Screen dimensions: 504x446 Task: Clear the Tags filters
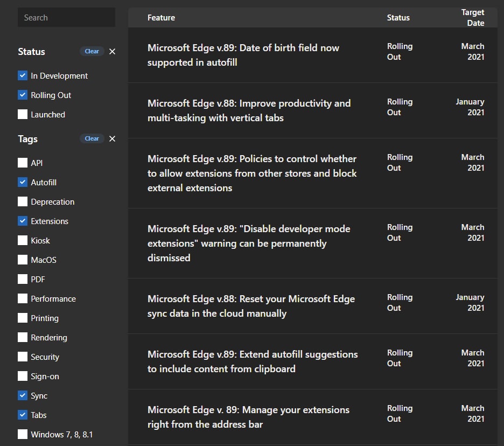pyautogui.click(x=92, y=138)
